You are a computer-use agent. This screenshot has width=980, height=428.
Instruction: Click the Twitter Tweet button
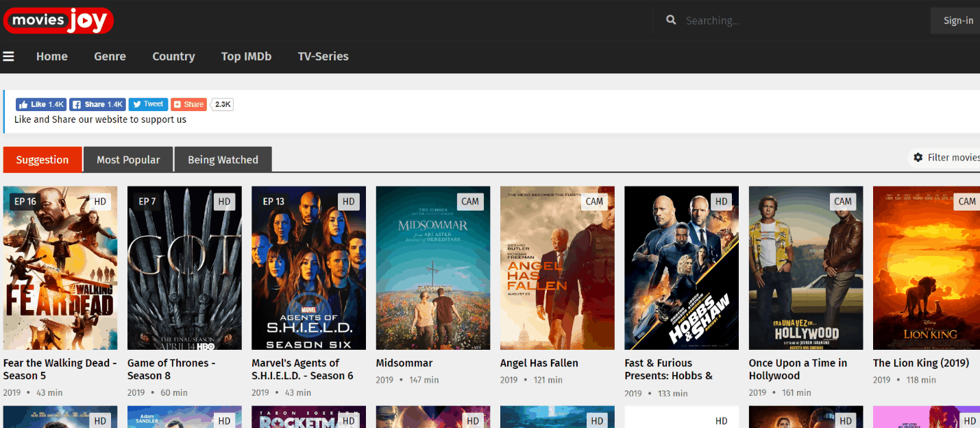[148, 104]
